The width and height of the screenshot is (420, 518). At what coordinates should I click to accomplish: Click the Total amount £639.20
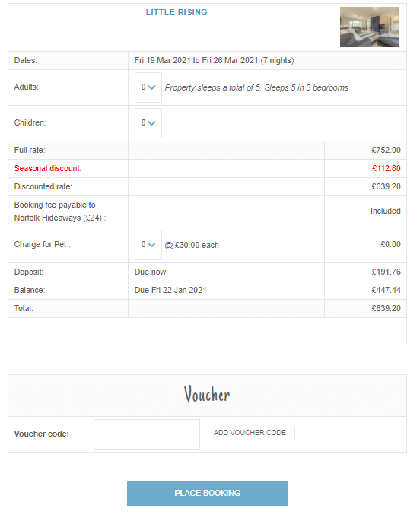[x=386, y=309]
